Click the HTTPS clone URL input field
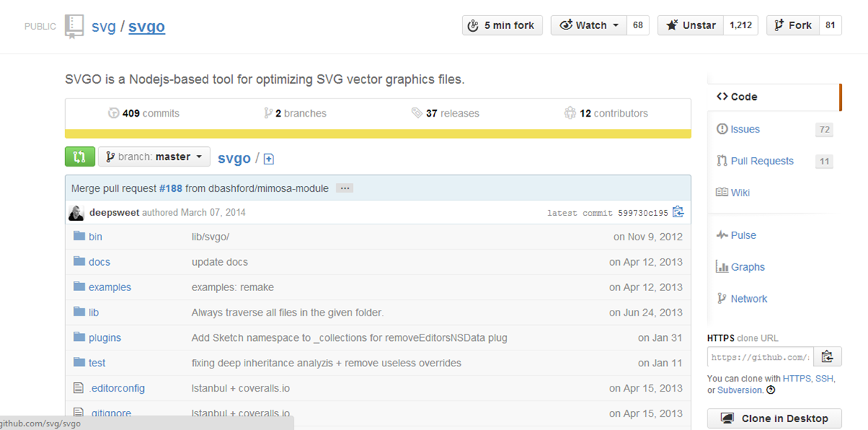The width and height of the screenshot is (868, 430). click(x=760, y=357)
